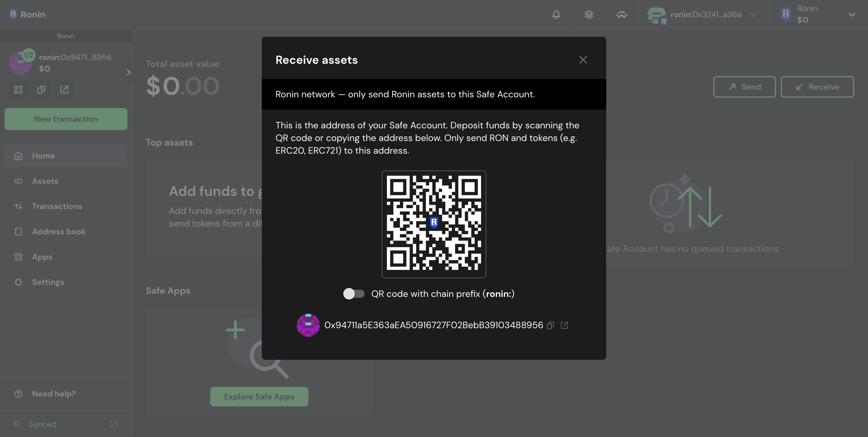The width and height of the screenshot is (868, 437).
Task: Open Settings in sidebar
Action: click(x=66, y=282)
